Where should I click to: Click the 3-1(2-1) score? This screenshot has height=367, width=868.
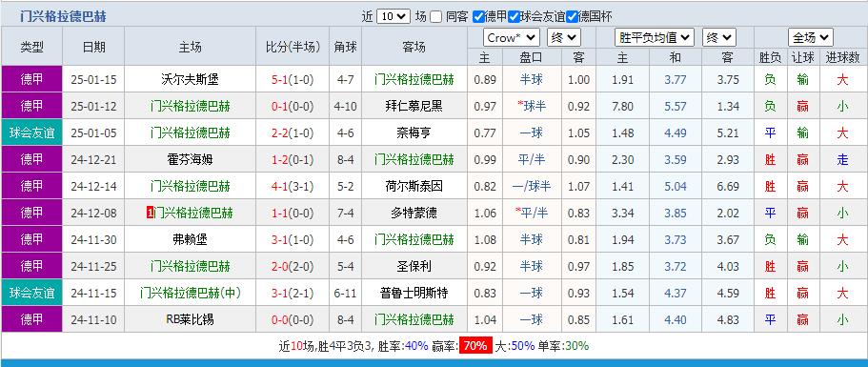pyautogui.click(x=293, y=293)
